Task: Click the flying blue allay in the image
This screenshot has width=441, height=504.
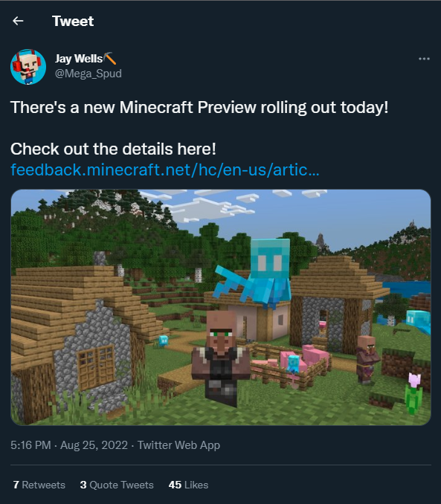Action: point(256,274)
